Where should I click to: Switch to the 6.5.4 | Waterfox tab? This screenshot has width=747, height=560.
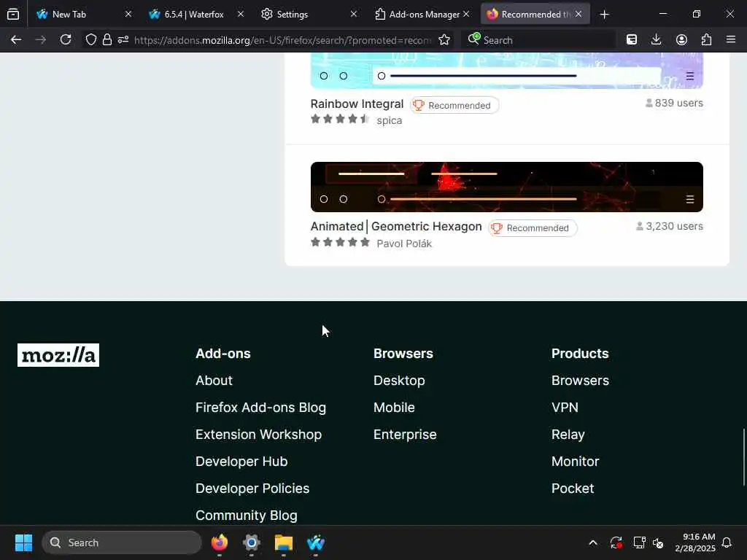tap(194, 15)
